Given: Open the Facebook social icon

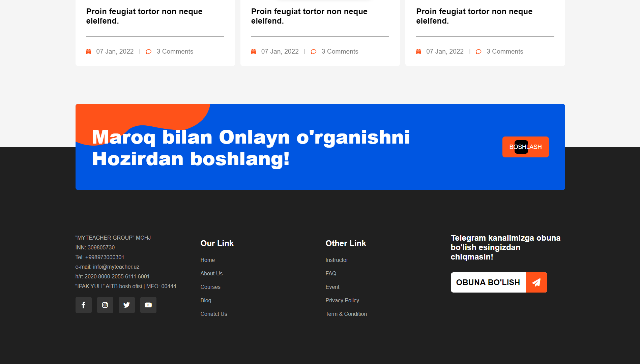Looking at the screenshot, I should [84, 305].
